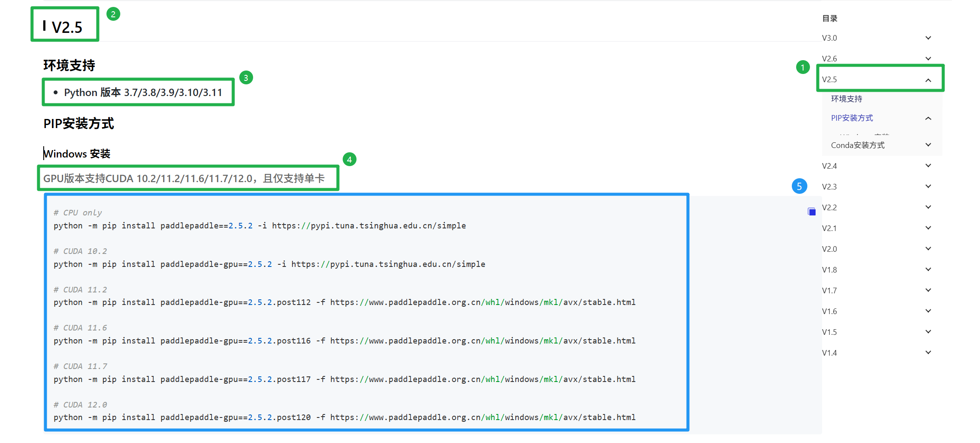
Task: Click the 2.5.2.post120 install command
Action: pos(344,417)
